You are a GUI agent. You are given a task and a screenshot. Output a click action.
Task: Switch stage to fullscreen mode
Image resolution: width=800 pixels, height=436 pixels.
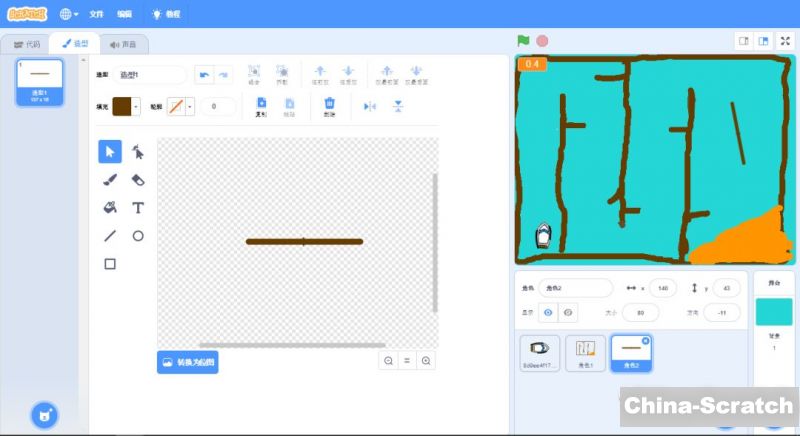[785, 41]
